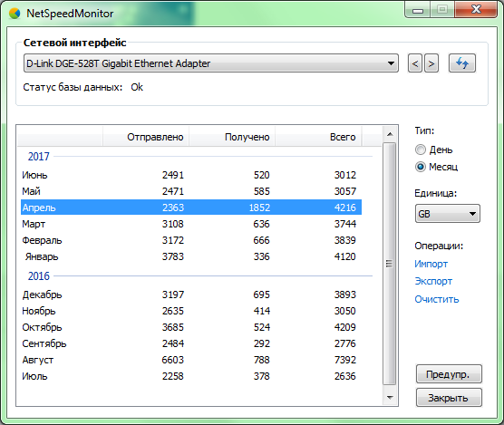Select the Август row in 2016
The width and height of the screenshot is (504, 425).
(x=191, y=360)
